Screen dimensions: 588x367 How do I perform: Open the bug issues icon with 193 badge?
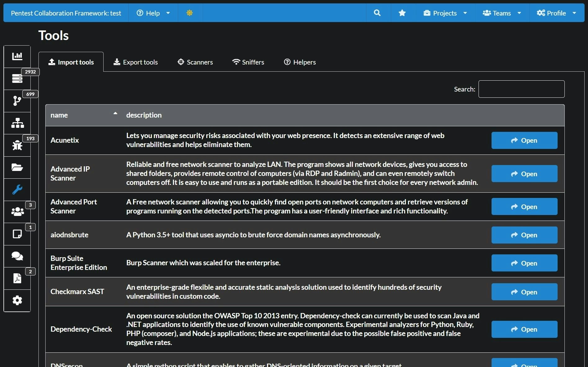pyautogui.click(x=17, y=145)
